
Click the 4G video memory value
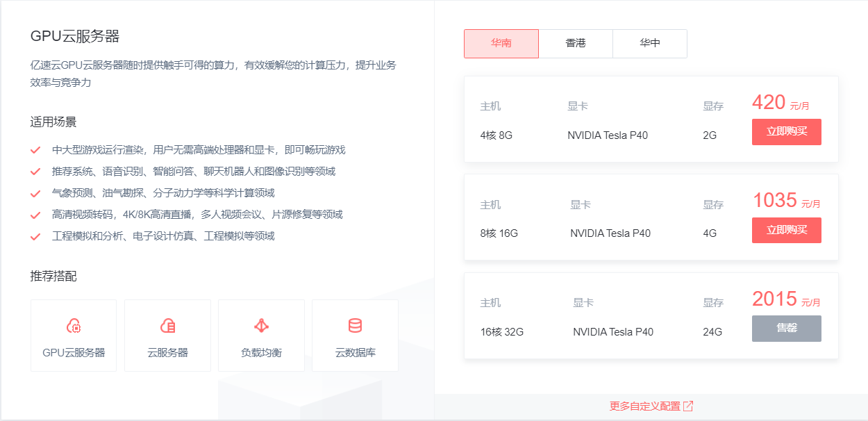tap(710, 233)
